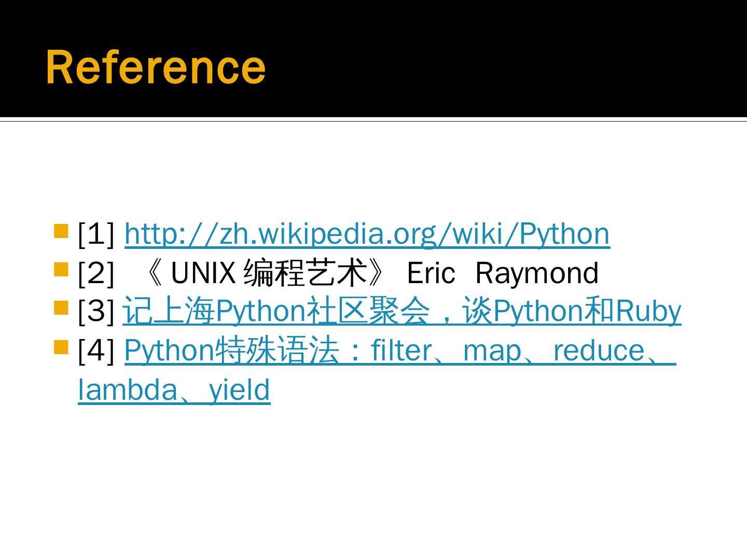Select the 'Reference' slide title

tap(156, 67)
